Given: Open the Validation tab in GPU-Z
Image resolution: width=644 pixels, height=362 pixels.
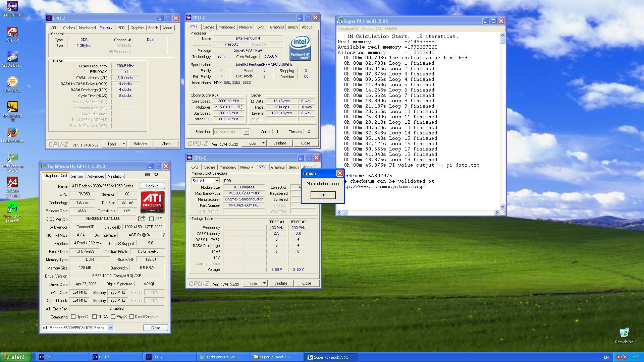Looking at the screenshot, I should [116, 176].
